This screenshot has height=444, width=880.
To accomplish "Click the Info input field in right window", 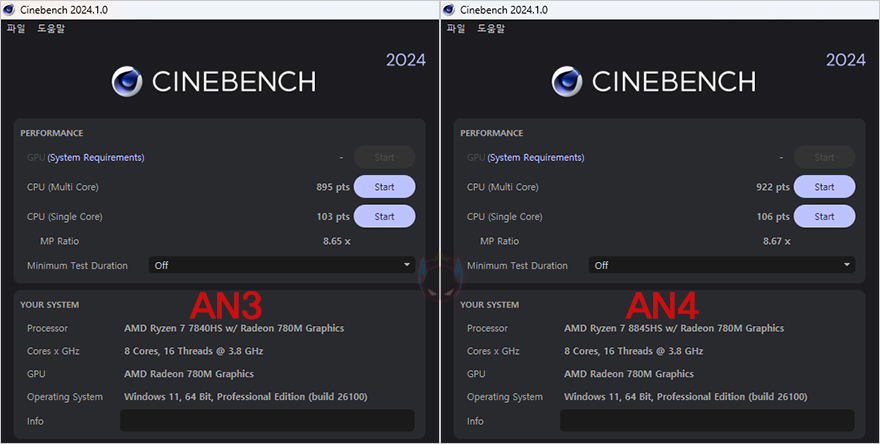I will (x=707, y=420).
